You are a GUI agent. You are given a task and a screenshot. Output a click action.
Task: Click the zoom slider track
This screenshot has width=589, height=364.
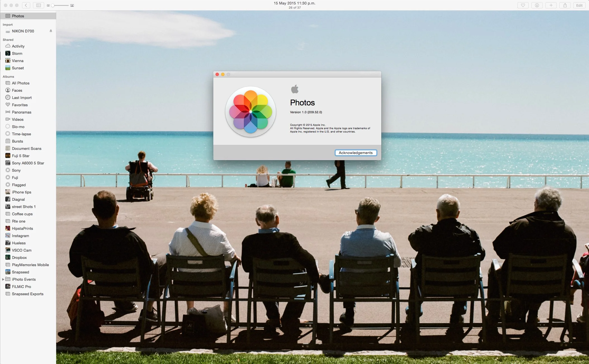tap(61, 6)
